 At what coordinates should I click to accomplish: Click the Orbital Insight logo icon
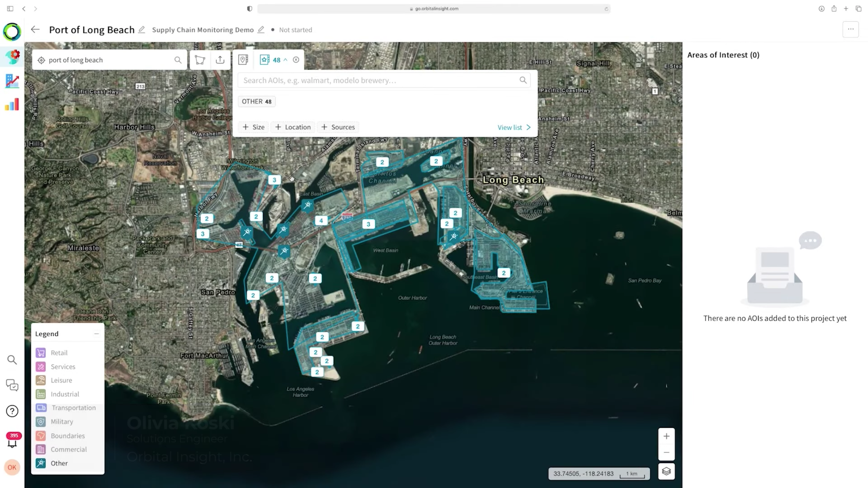click(12, 31)
